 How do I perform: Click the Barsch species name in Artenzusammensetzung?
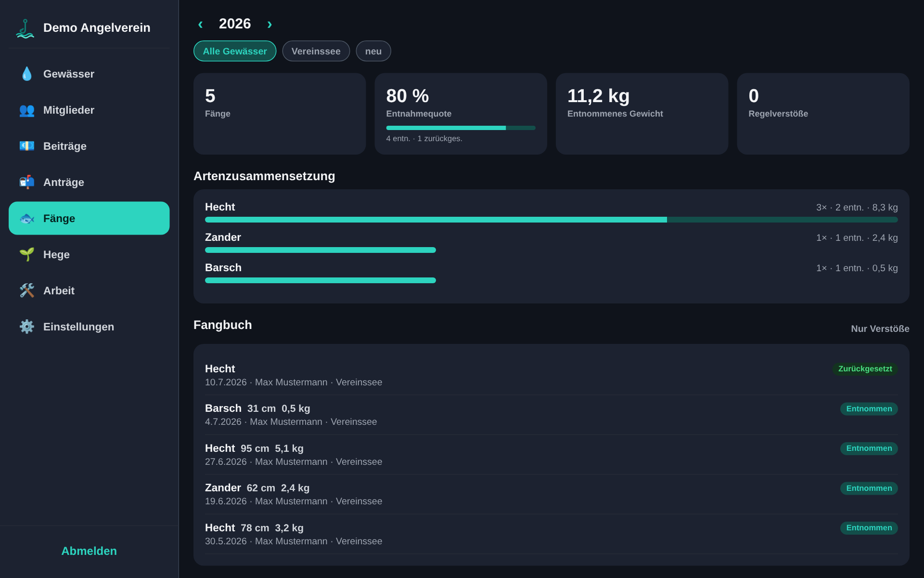coord(223,267)
